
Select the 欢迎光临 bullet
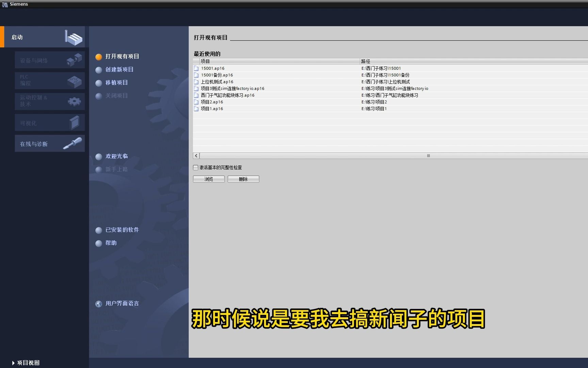click(99, 157)
